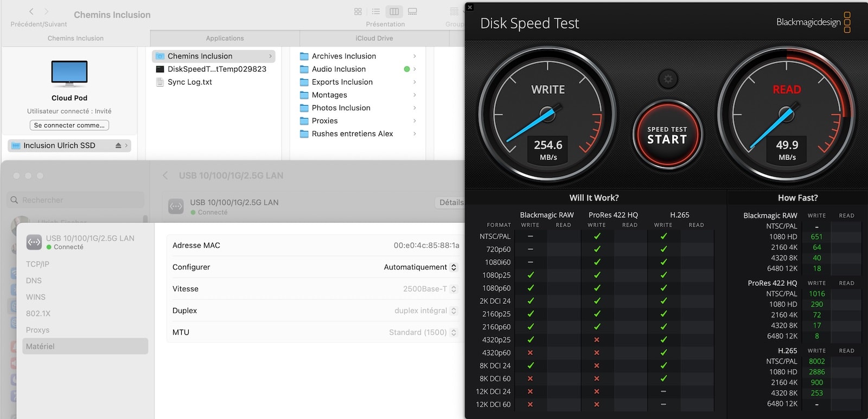Click back chevron in network settings
Viewport: 868px width, 419px height.
pyautogui.click(x=165, y=176)
